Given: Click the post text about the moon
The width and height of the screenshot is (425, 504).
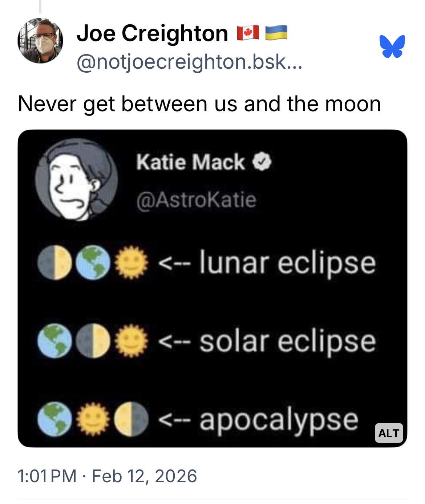Looking at the screenshot, I should (x=199, y=104).
